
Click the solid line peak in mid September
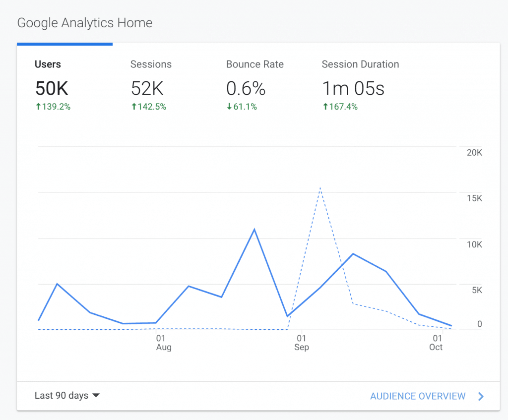[x=353, y=254]
